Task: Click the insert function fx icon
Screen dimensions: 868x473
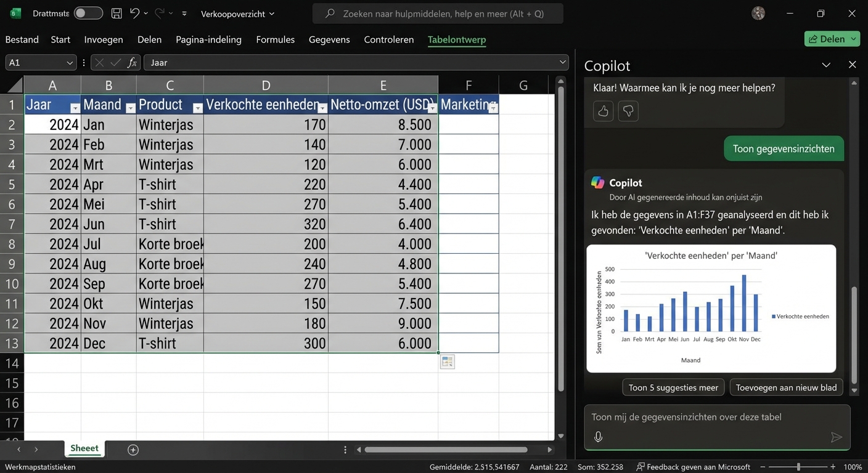Action: [x=131, y=62]
